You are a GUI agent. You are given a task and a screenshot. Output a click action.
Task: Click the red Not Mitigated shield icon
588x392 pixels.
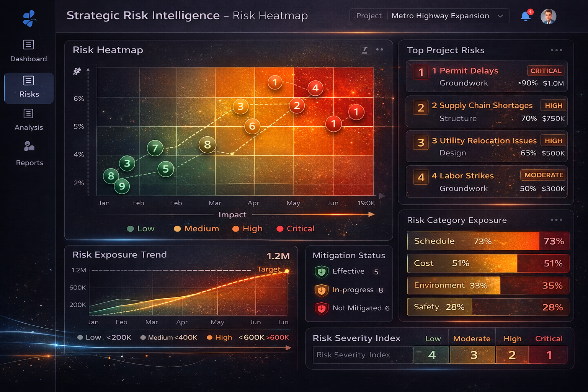(x=322, y=308)
